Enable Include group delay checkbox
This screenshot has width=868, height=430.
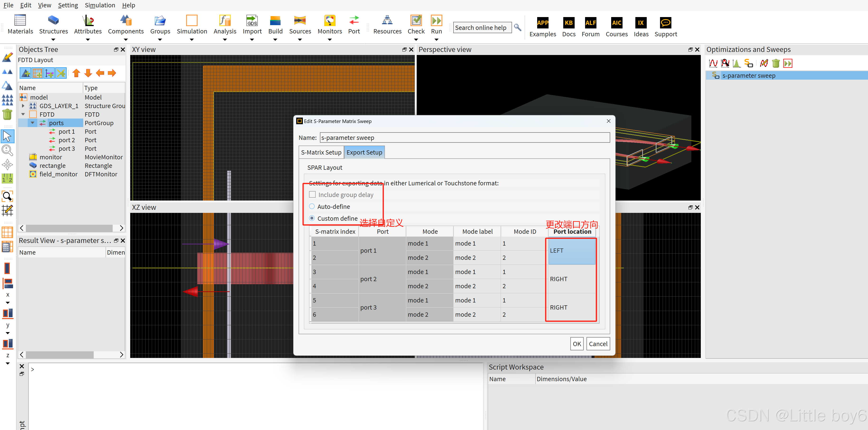[312, 195]
